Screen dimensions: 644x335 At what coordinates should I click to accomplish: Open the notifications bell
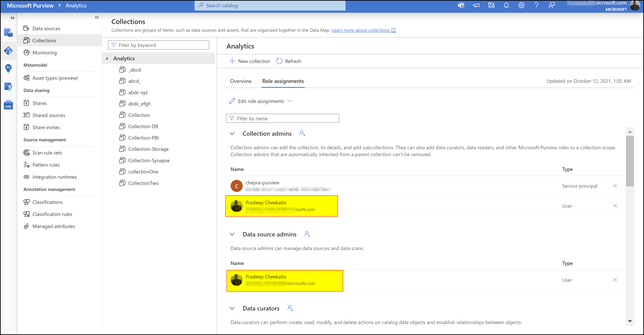pos(506,5)
